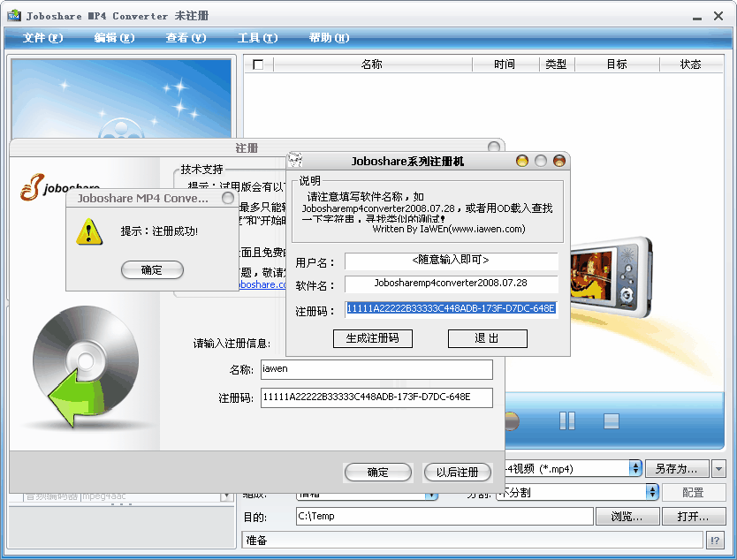This screenshot has width=737, height=560.
Task: Click 生成注册码 to generate a code
Action: [x=373, y=338]
